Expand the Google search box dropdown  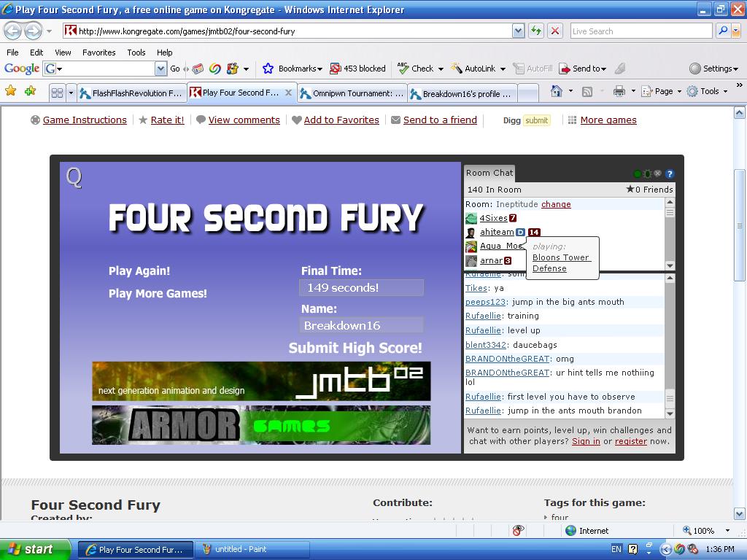161,69
